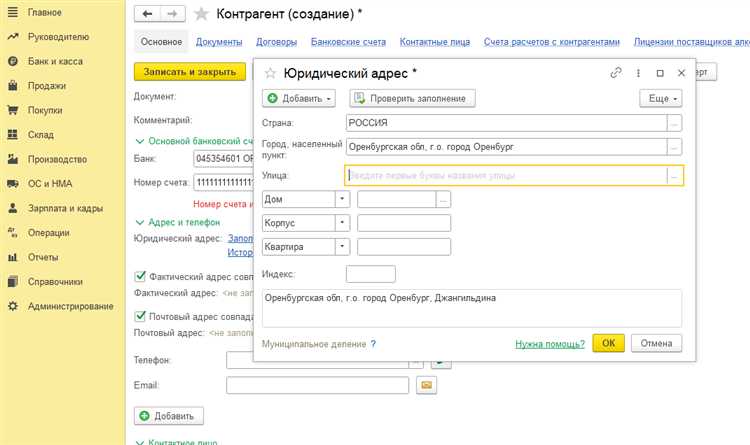
Task: Click into the Улица street input field
Action: (x=506, y=175)
